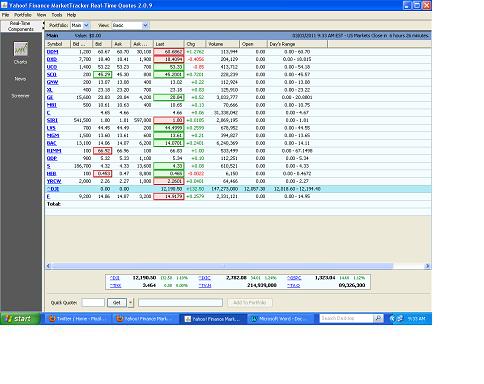This screenshot has width=484, height=384.
Task: Open the ^IXIC link in bottom ticker
Action: (x=205, y=278)
